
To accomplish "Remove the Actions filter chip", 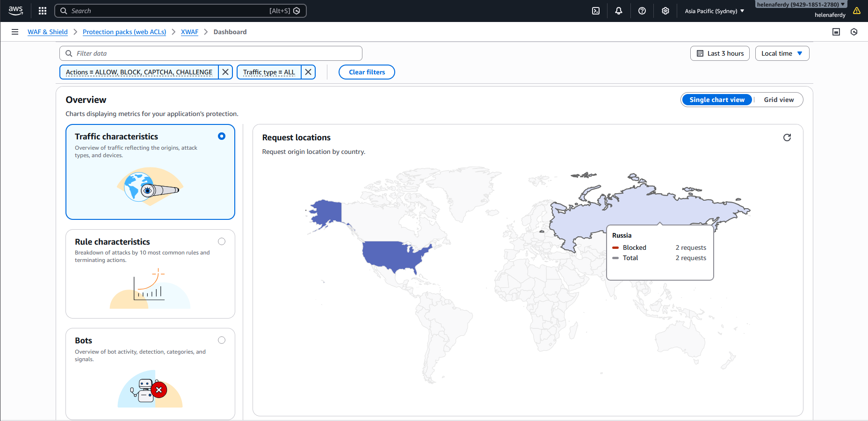I will [225, 72].
